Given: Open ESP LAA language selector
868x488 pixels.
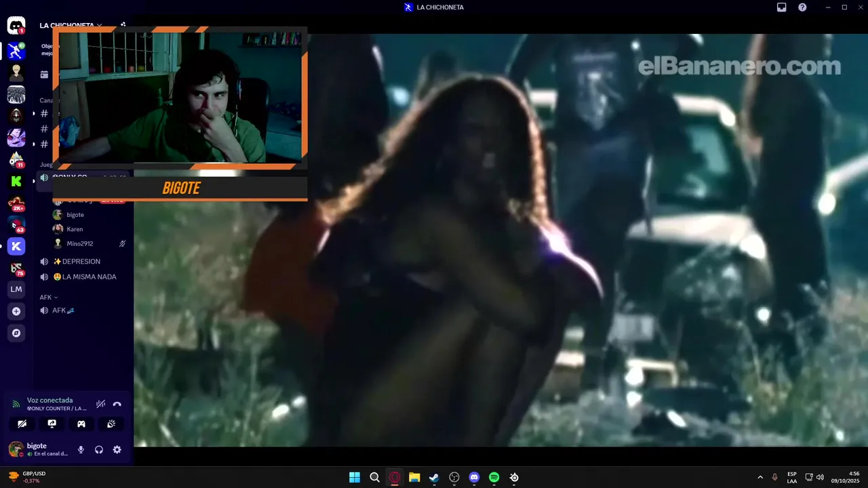Looking at the screenshot, I should 792,477.
